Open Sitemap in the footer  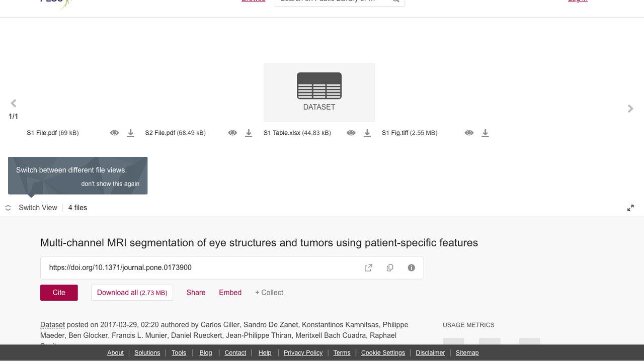click(x=467, y=353)
